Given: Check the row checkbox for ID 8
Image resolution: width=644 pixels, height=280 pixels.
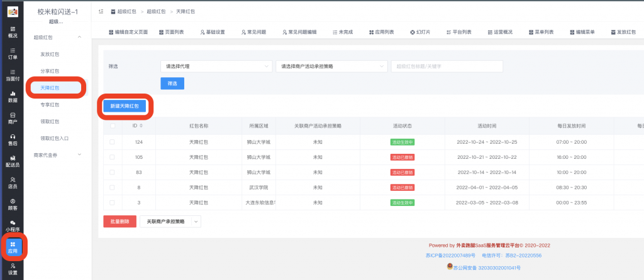Looking at the screenshot, I should click(x=112, y=187).
